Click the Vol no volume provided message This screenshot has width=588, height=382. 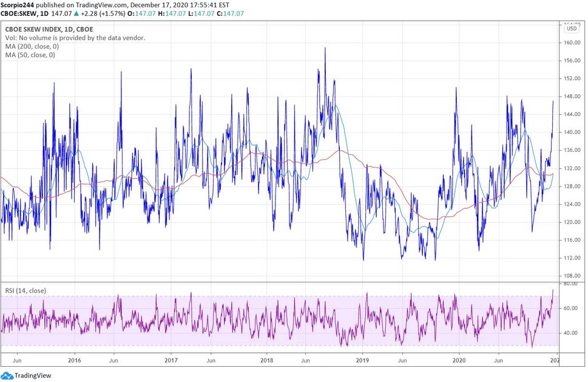[x=75, y=38]
